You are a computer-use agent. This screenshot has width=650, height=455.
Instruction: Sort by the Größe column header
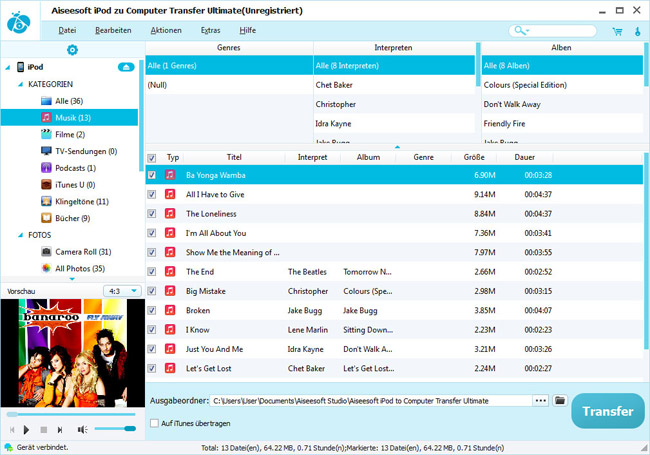pyautogui.click(x=474, y=157)
